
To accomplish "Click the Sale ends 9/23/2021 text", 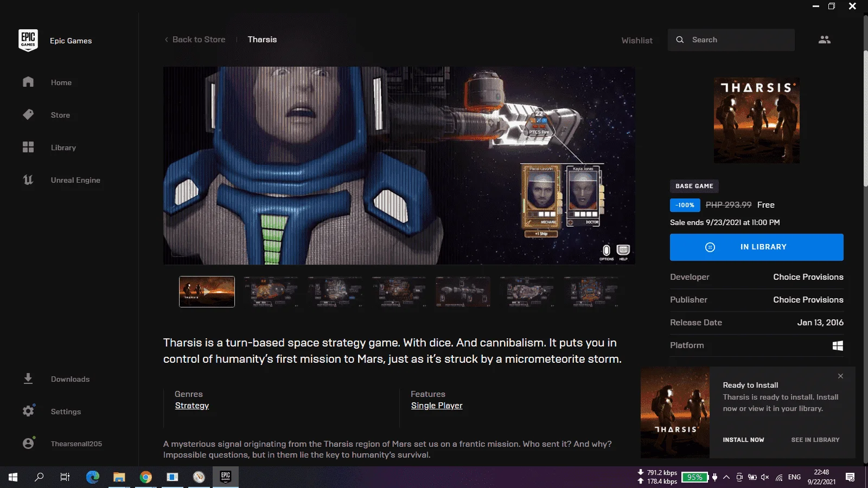I will coord(725,222).
